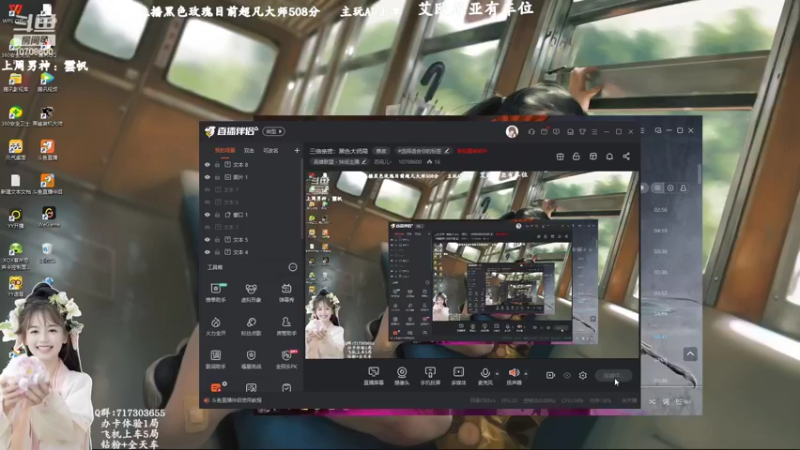The width and height of the screenshot is (800, 450).
Task: Add a 摄像头 webcam source
Action: coord(402,376)
